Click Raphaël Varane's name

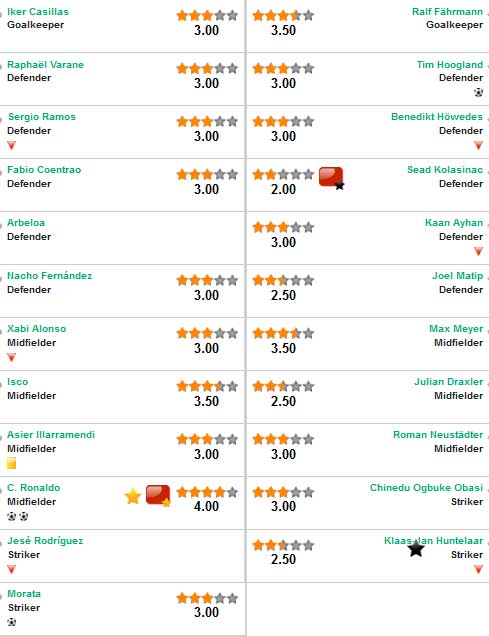coord(45,64)
